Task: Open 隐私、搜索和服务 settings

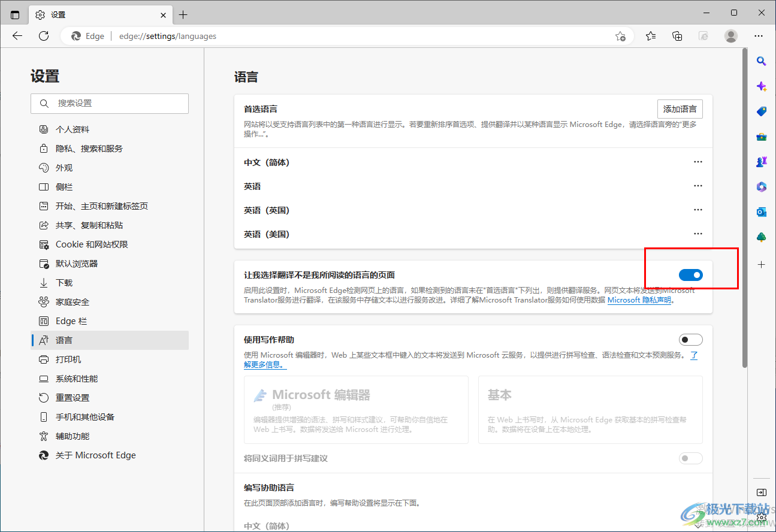Action: (x=110, y=149)
